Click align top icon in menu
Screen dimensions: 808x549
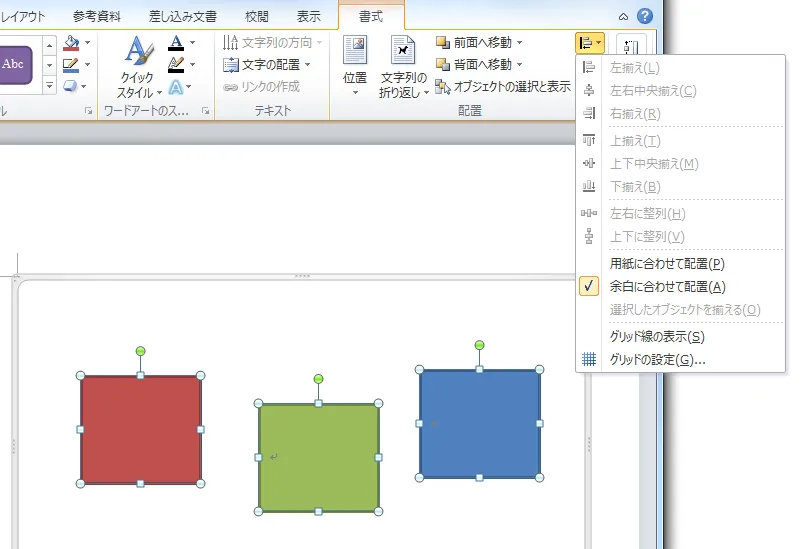click(x=589, y=140)
